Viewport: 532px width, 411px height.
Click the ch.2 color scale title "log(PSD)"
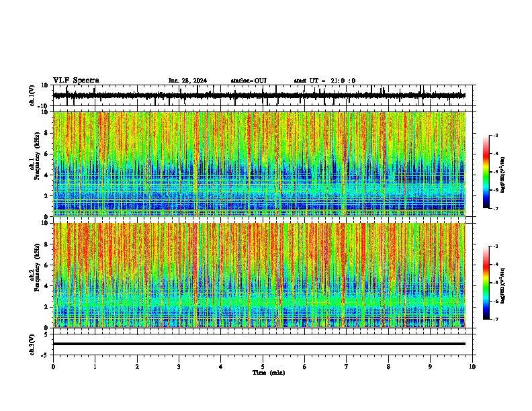click(502, 285)
